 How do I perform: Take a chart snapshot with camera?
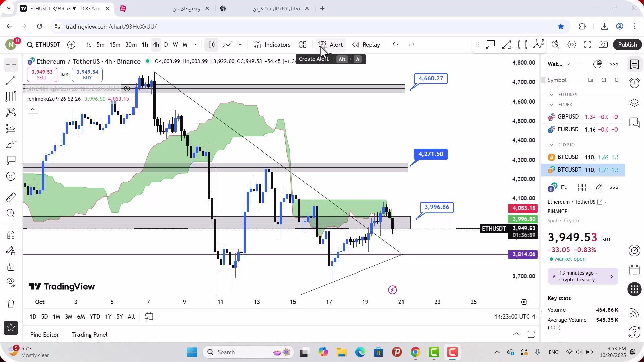[x=603, y=45]
